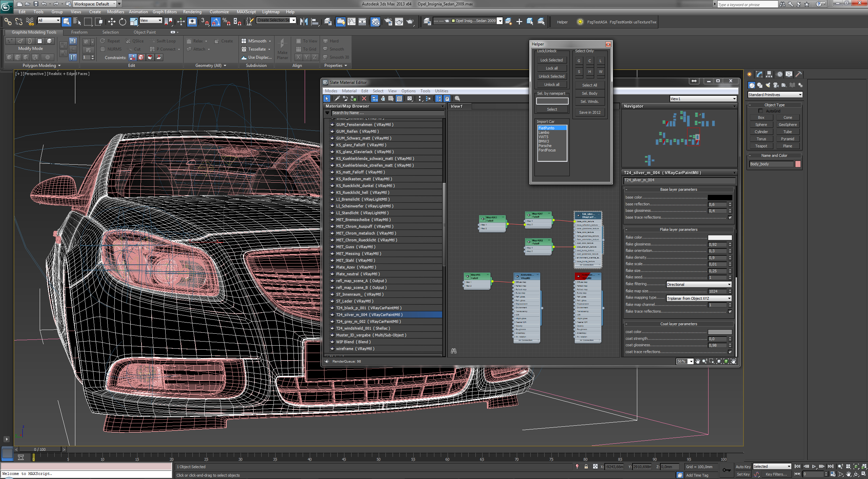Select the Teapot primitive button

pyautogui.click(x=761, y=146)
